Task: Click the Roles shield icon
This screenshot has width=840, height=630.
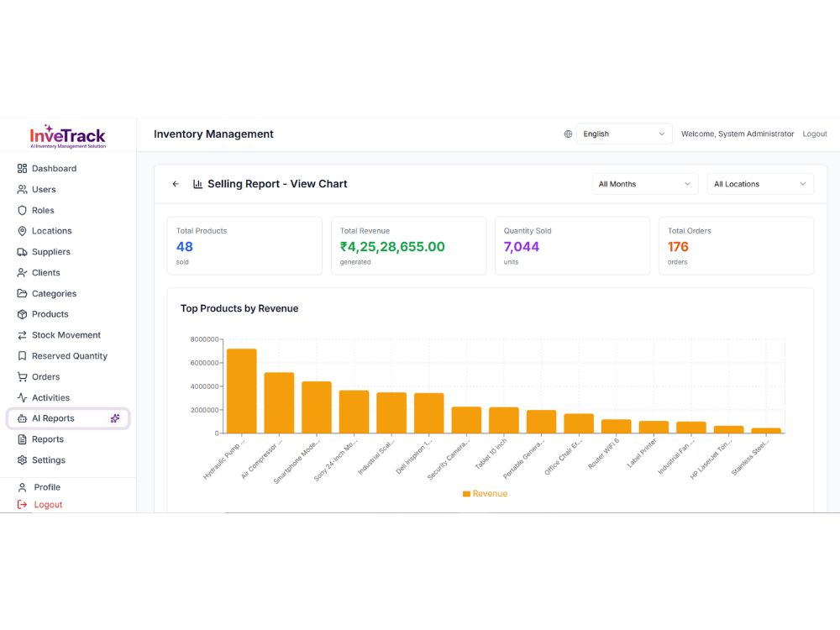Action: coord(22,211)
